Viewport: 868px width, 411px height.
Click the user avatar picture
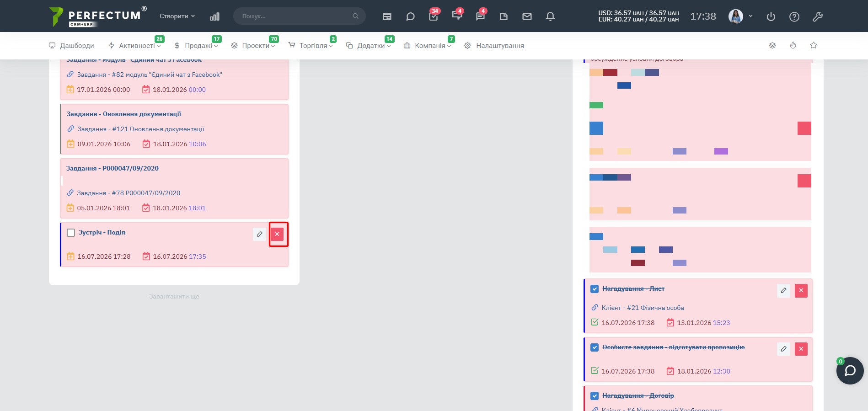[735, 16]
